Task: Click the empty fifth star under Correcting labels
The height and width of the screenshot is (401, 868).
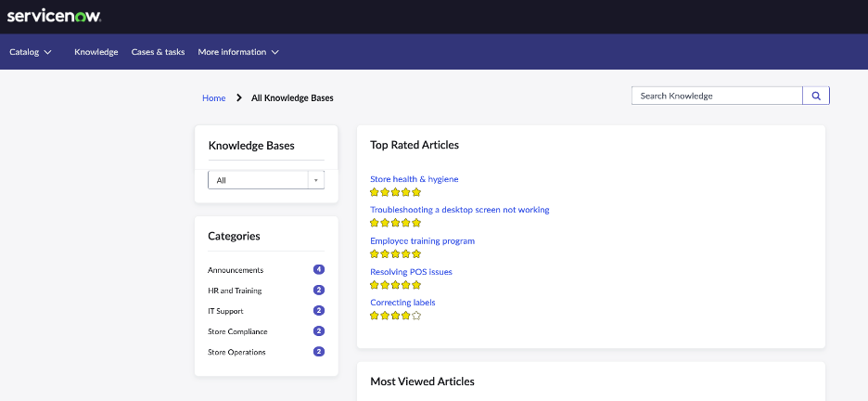Action: [416, 316]
